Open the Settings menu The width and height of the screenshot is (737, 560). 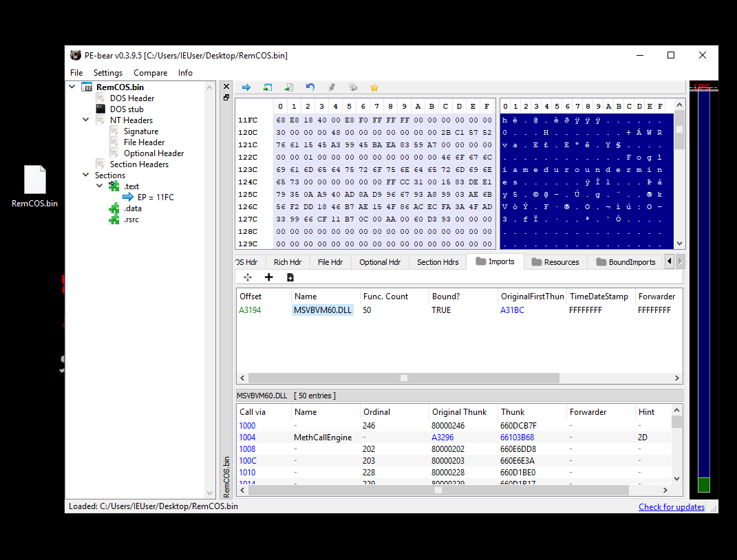[x=107, y=73]
